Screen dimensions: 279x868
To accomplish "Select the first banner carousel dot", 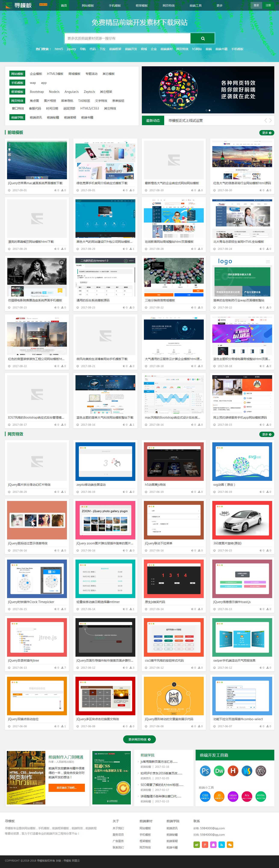I will pos(207,110).
